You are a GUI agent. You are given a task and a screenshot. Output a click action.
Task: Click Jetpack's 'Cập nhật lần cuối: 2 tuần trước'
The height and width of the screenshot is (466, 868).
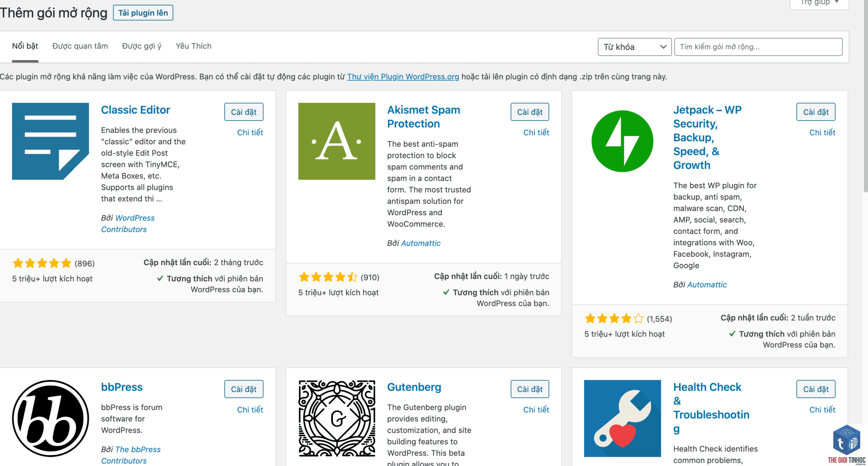coord(778,318)
